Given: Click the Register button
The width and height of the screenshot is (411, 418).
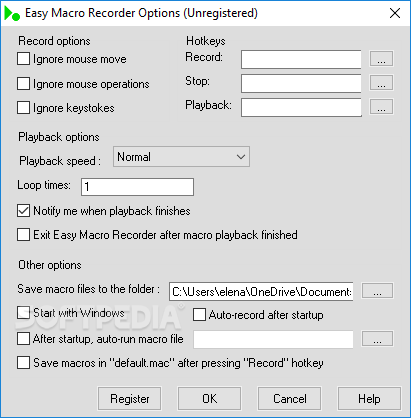Looking at the screenshot, I should 129,399.
